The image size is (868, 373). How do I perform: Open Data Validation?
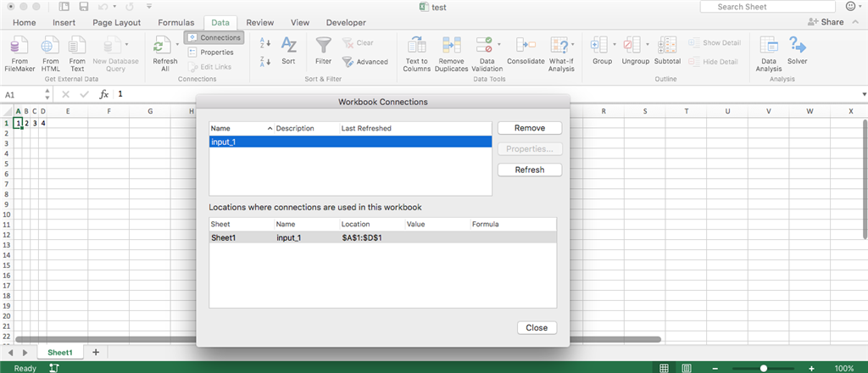(x=487, y=54)
